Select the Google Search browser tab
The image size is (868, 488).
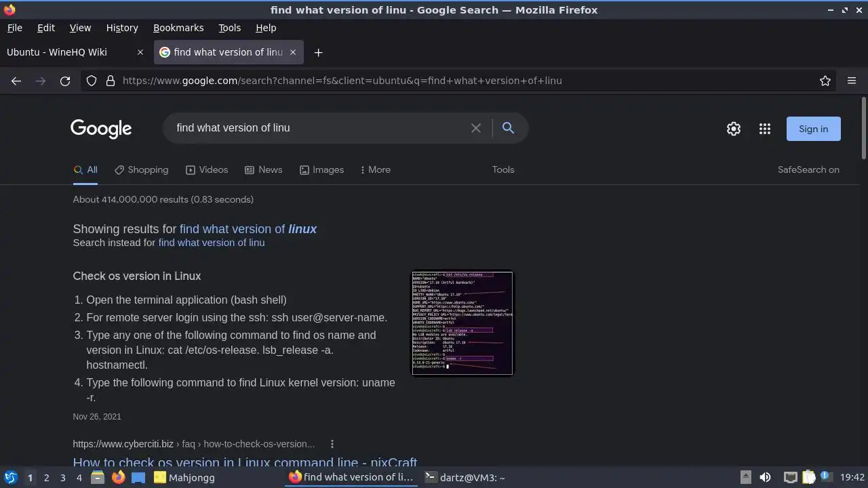point(229,52)
